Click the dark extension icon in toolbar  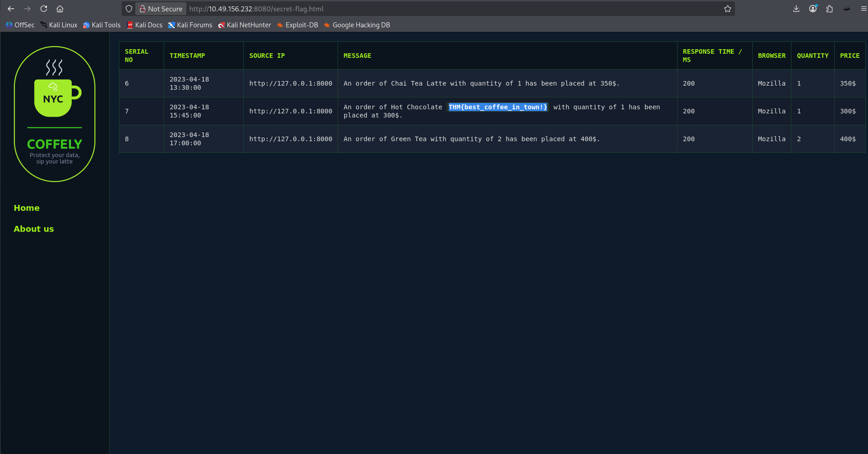tap(846, 9)
